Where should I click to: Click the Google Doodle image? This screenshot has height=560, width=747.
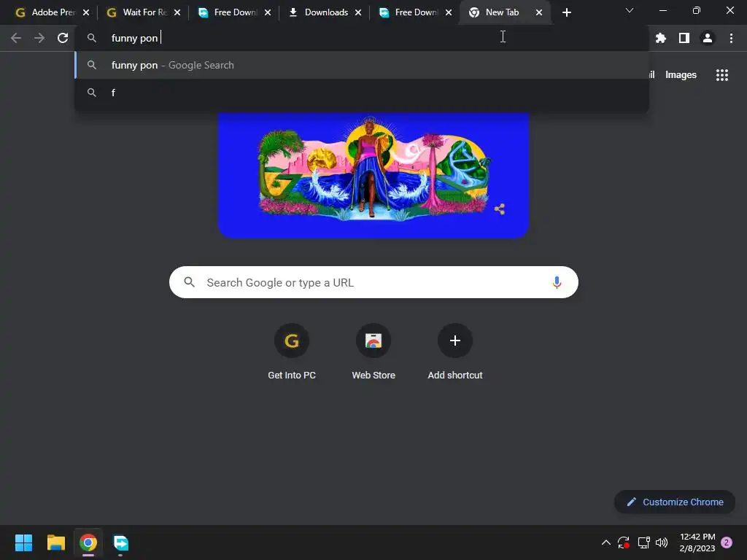pyautogui.click(x=373, y=175)
